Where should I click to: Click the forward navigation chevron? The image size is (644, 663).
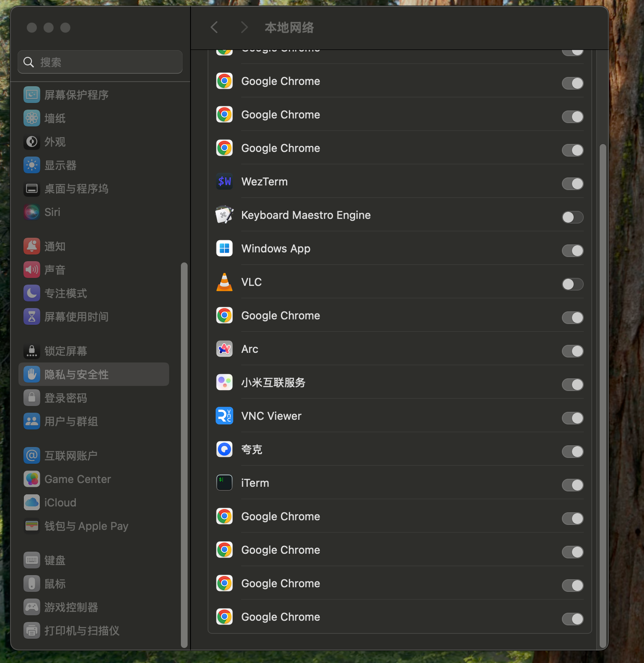(245, 28)
